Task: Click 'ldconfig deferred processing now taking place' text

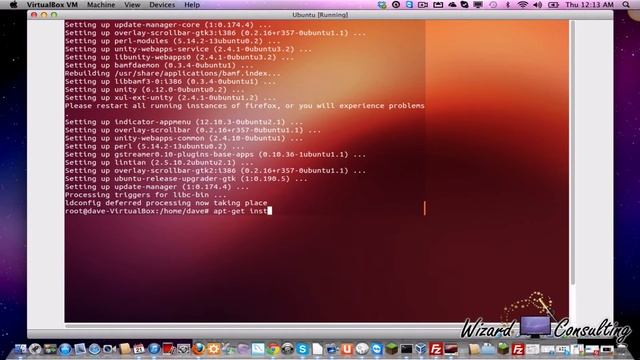Action: tap(166, 203)
